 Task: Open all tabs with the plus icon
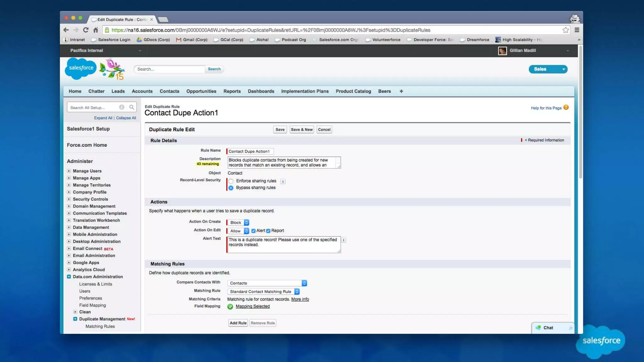click(401, 91)
